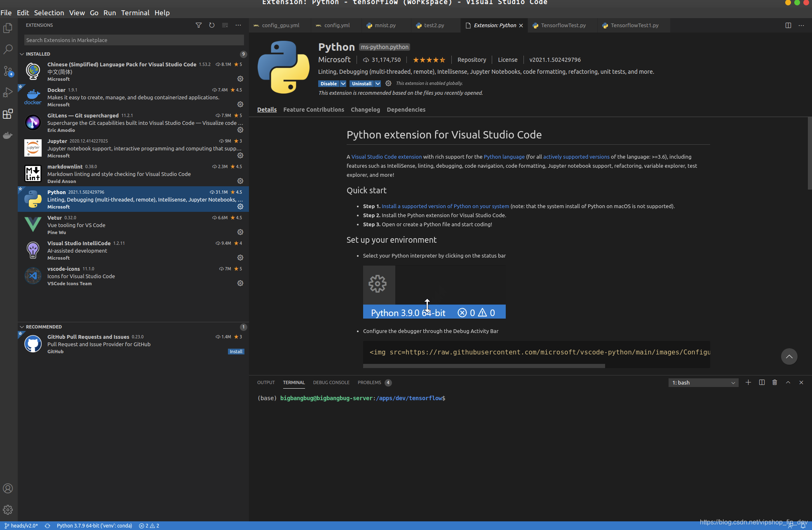812x530 pixels.
Task: Open the File menu
Action: (x=6, y=13)
